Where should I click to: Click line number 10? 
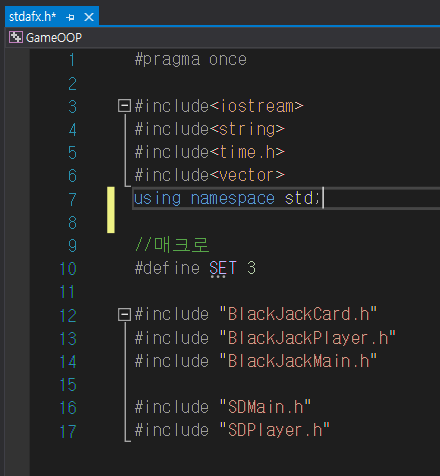point(68,269)
